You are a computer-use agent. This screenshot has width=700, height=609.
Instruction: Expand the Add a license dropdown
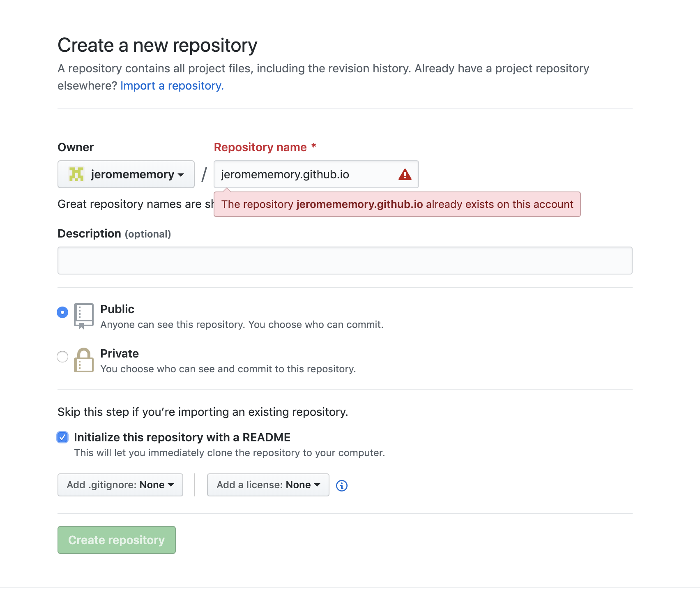(268, 485)
